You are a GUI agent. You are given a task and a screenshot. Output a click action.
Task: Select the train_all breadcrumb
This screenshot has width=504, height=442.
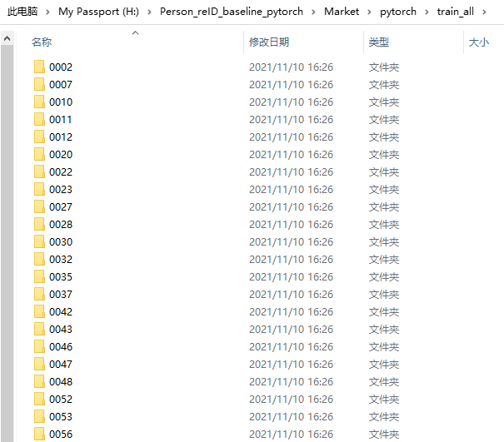[455, 12]
